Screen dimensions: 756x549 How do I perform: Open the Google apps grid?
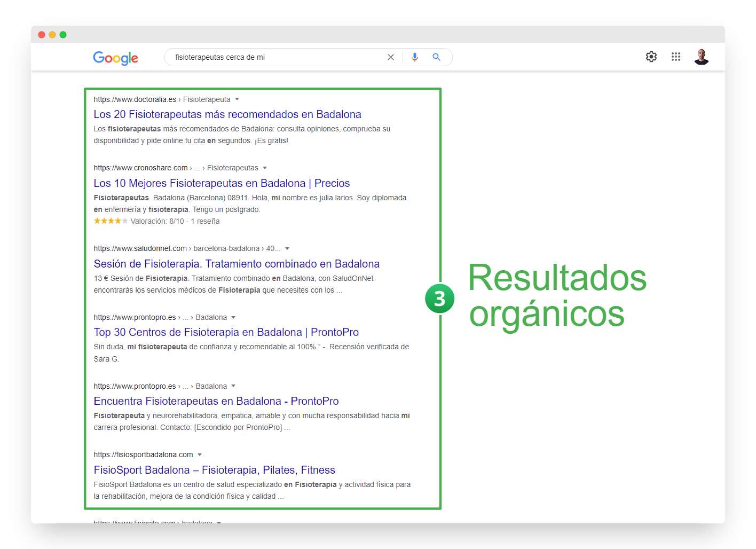676,57
